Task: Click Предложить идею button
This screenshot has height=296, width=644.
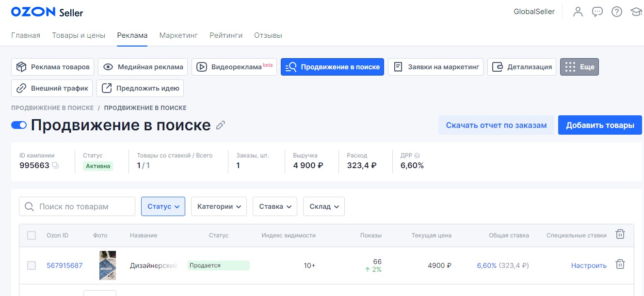Action: (x=140, y=88)
